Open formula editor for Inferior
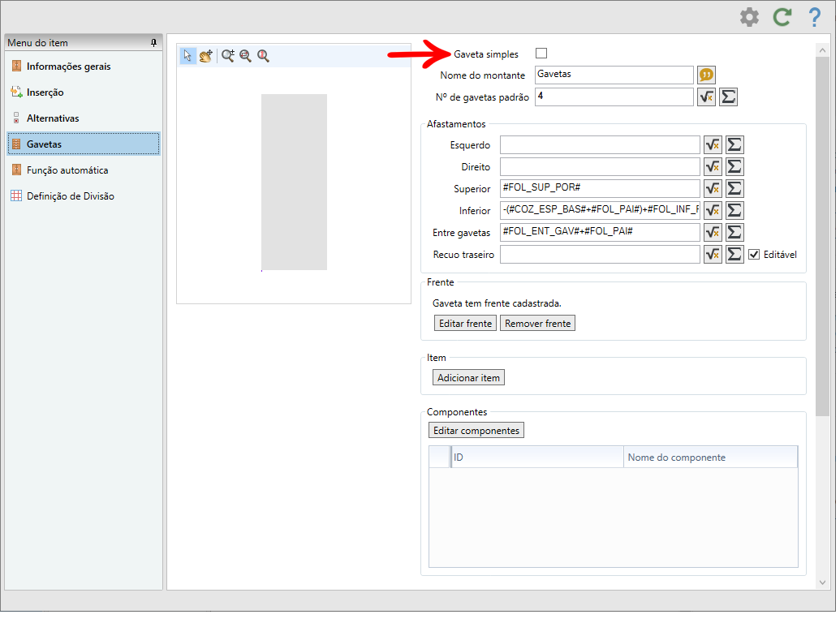 (x=713, y=211)
